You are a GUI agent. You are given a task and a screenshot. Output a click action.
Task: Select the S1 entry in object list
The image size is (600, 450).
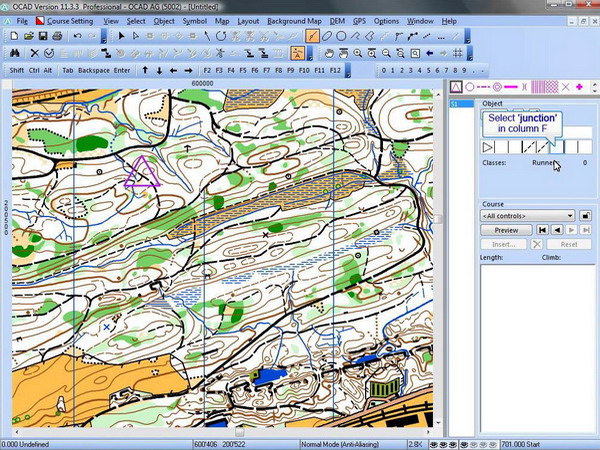click(461, 104)
